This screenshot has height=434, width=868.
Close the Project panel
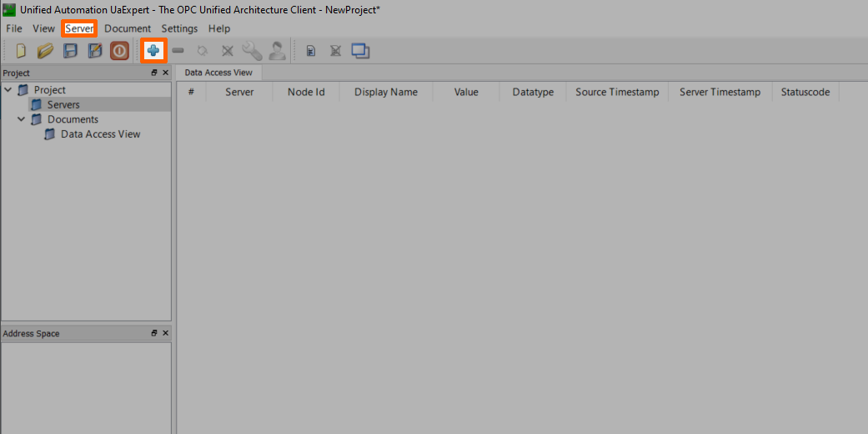165,73
